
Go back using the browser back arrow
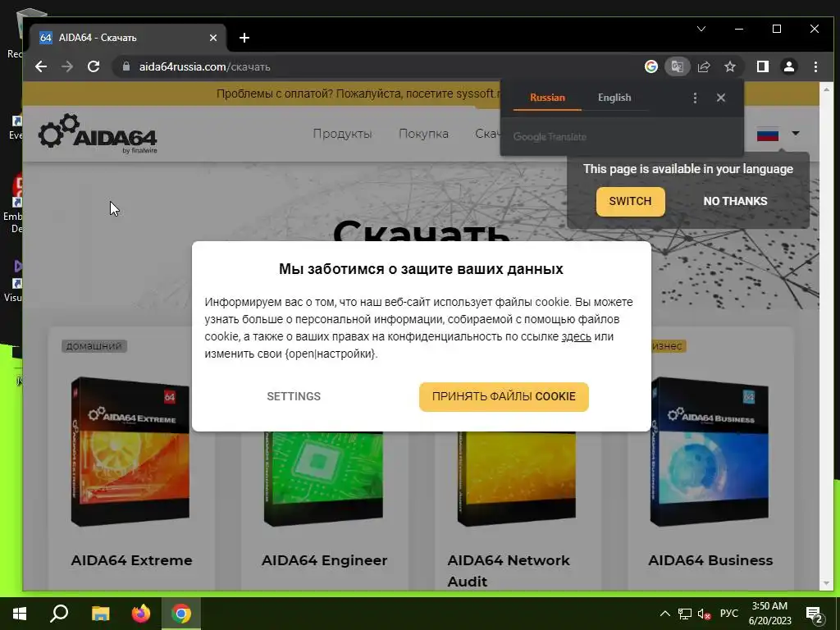(41, 66)
